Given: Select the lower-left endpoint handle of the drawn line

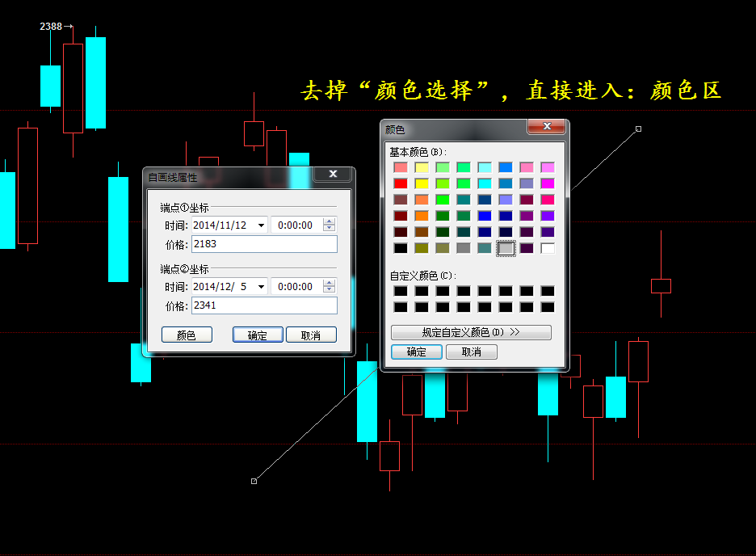Looking at the screenshot, I should 254,481.
